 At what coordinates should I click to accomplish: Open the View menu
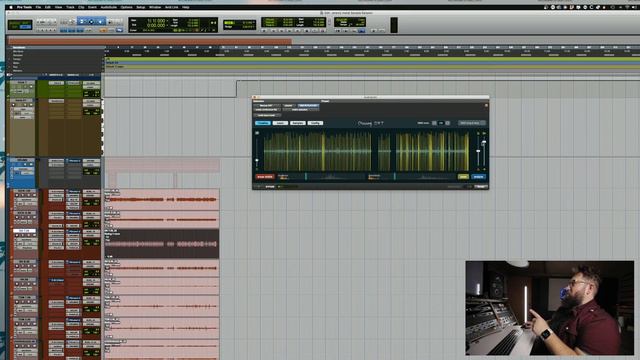(58, 7)
